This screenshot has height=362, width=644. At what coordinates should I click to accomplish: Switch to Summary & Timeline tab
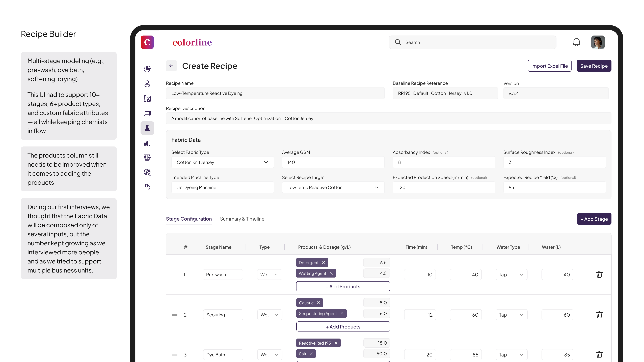242,219
